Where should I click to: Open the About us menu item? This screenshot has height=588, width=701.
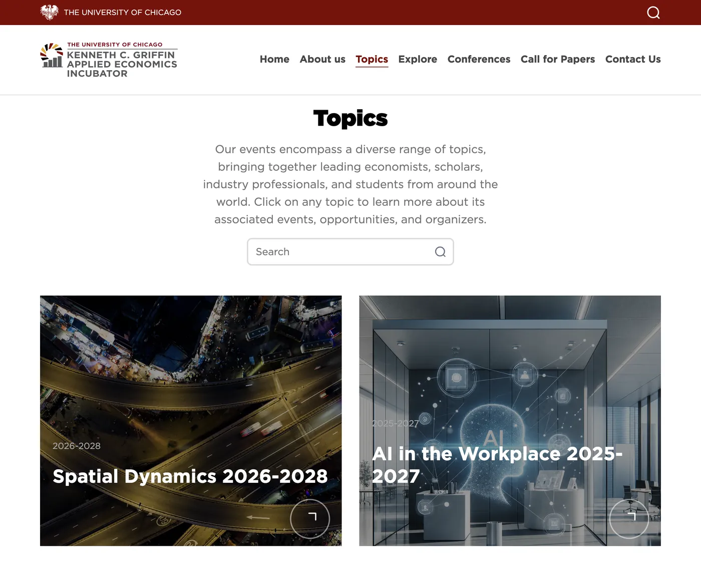pos(322,59)
